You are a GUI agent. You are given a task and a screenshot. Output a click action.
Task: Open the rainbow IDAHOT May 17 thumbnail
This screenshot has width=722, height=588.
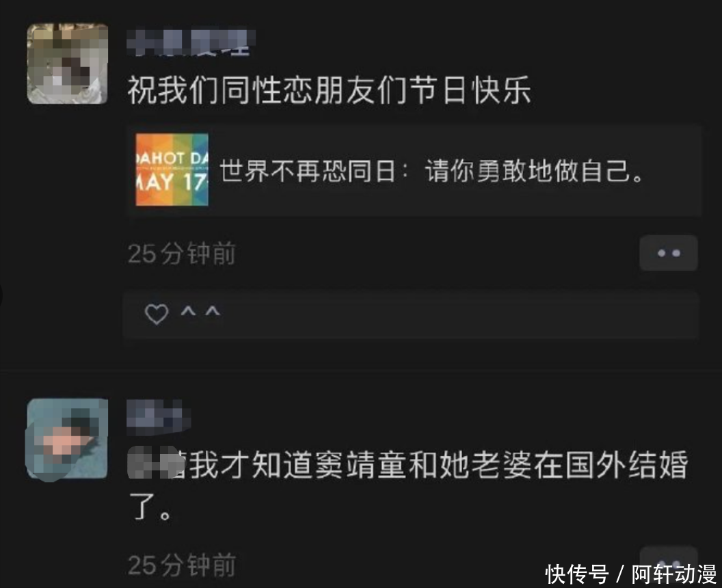click(x=172, y=170)
